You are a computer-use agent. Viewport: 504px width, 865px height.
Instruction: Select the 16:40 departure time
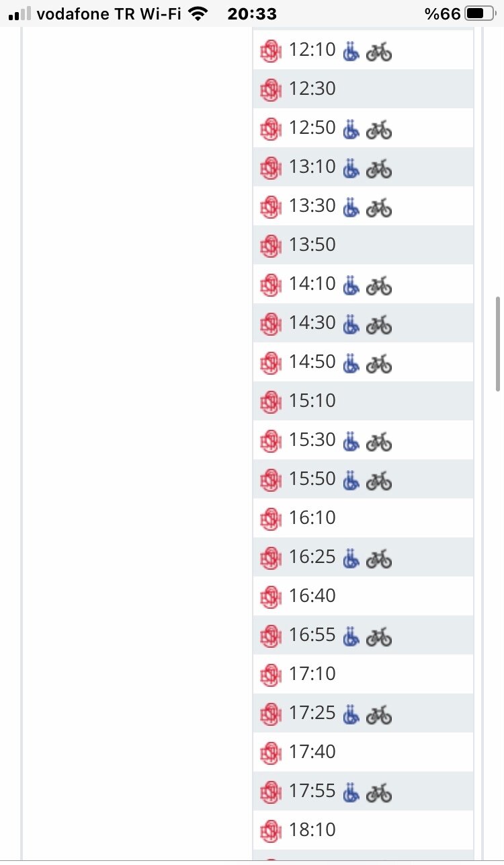coord(312,596)
